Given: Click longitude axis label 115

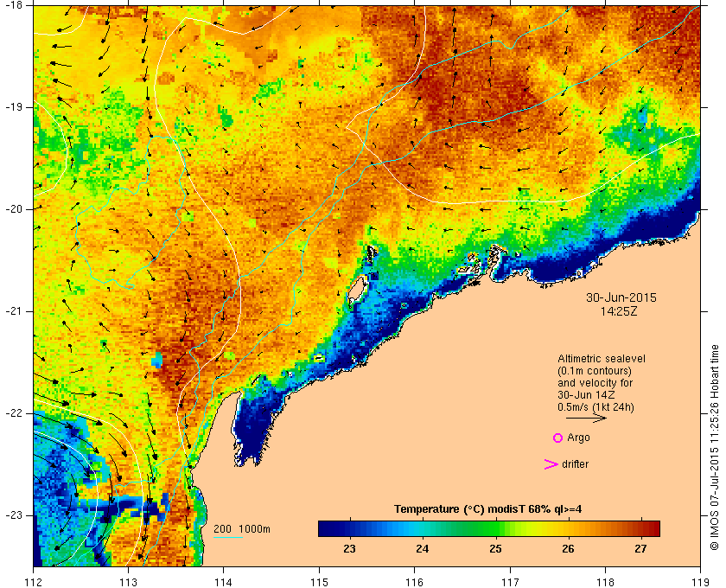Looking at the screenshot, I should click(x=319, y=581).
